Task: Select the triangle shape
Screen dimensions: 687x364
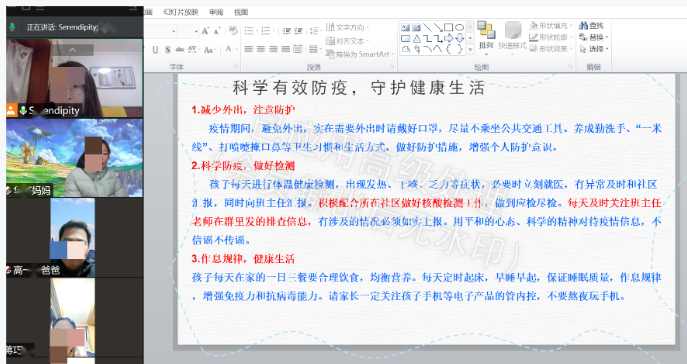Action: 416,38
